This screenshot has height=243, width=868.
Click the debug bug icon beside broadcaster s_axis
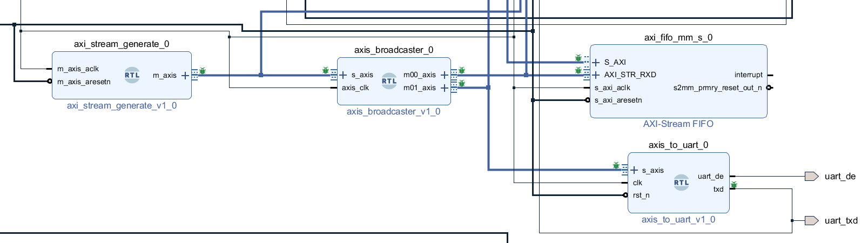tap(325, 70)
